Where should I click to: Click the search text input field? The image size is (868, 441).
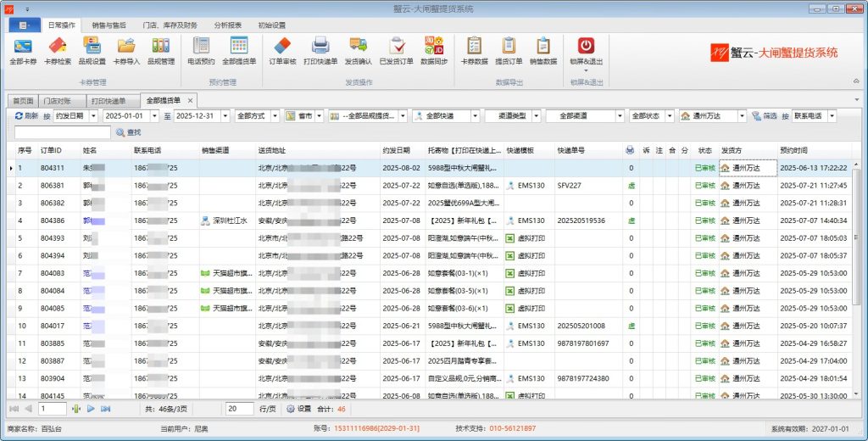pos(63,132)
